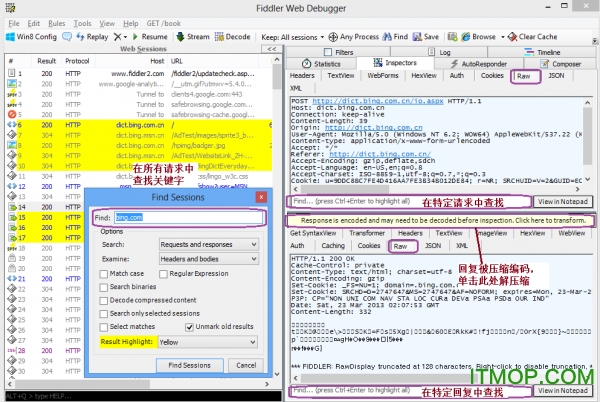Open Search Requests and responses dropdown
Screen dimensions: 600x402
pyautogui.click(x=209, y=244)
